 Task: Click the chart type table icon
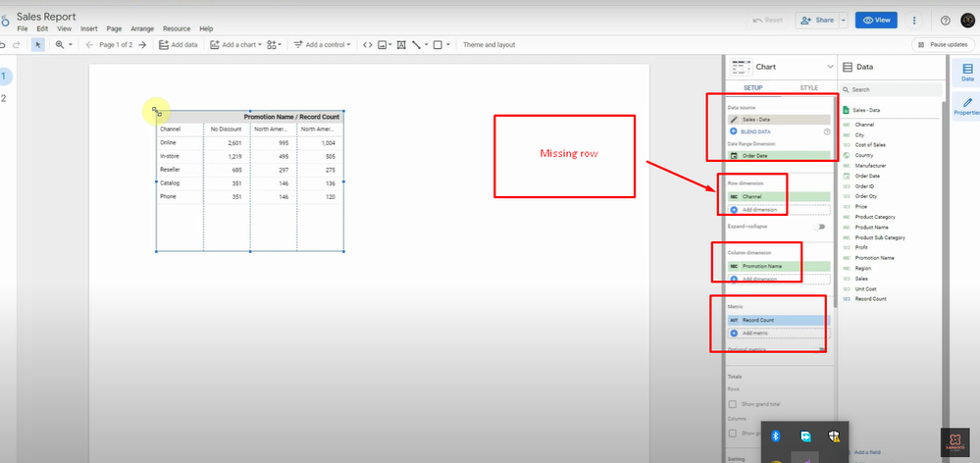[742, 67]
